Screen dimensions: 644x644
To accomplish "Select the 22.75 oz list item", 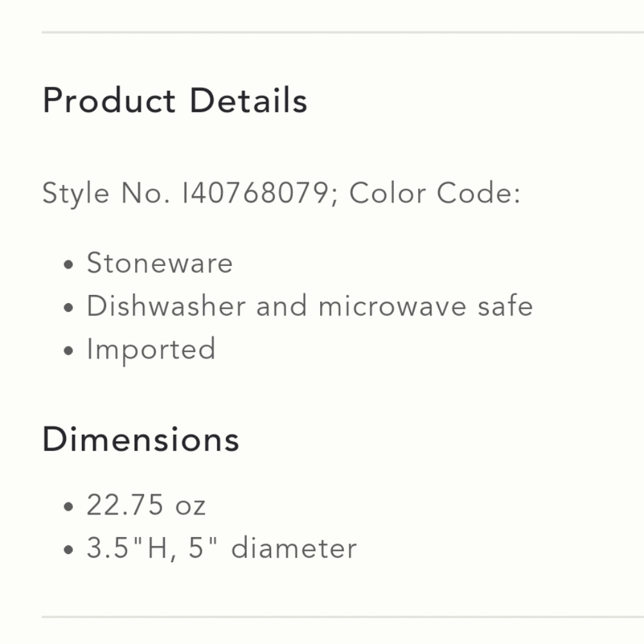I will click(146, 506).
